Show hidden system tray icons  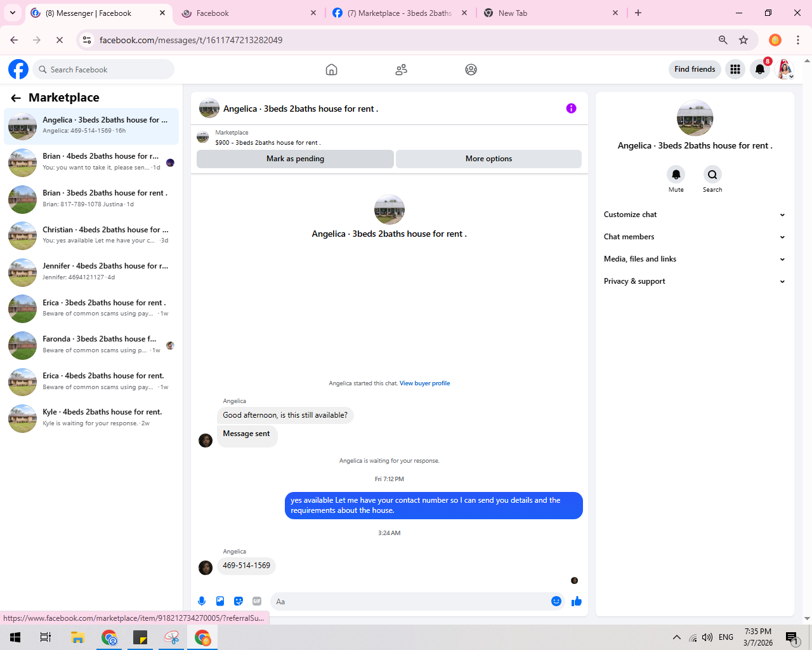[x=677, y=637]
